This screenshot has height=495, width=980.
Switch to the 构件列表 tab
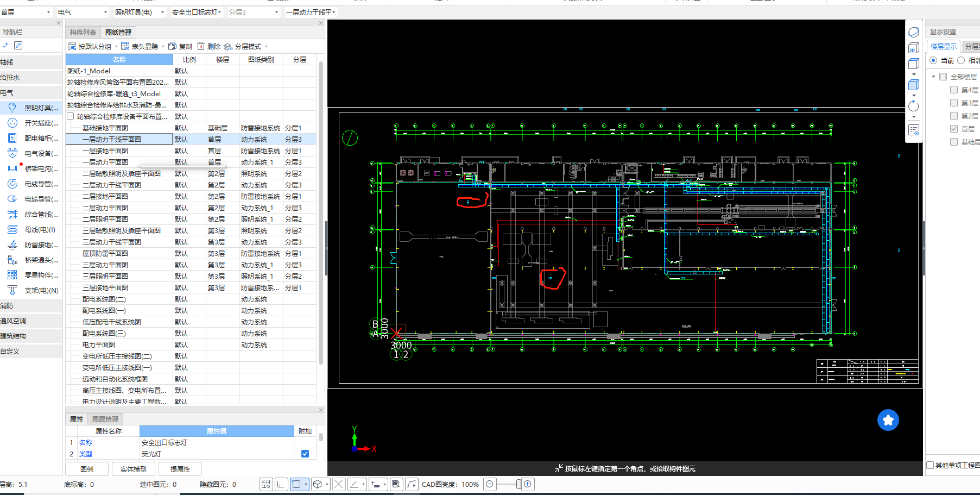click(83, 32)
